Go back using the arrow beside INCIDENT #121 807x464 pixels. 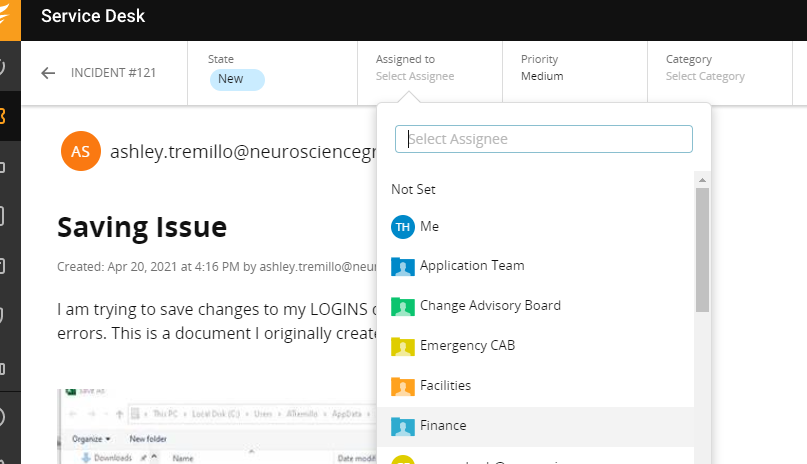(x=48, y=73)
